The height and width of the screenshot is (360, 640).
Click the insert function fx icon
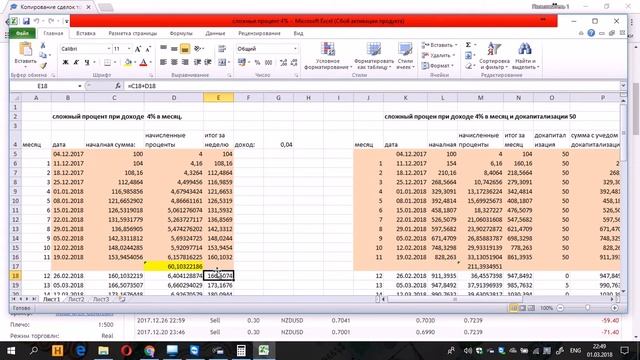pos(118,86)
